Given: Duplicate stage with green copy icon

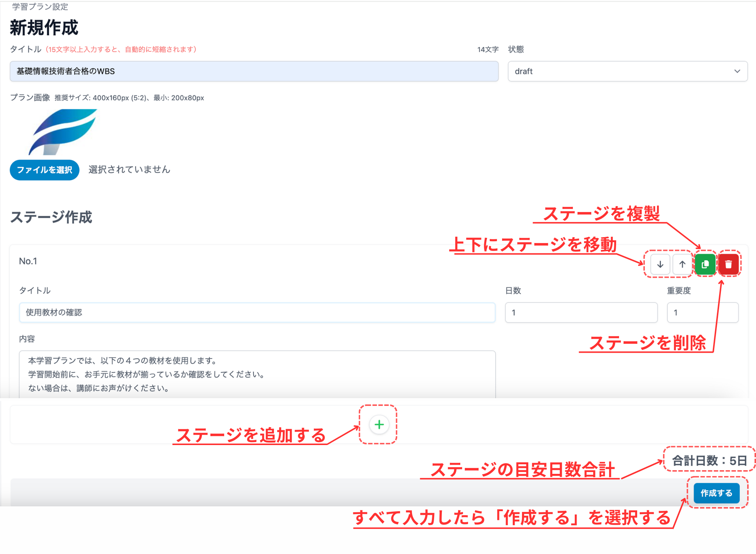Looking at the screenshot, I should click(x=705, y=264).
